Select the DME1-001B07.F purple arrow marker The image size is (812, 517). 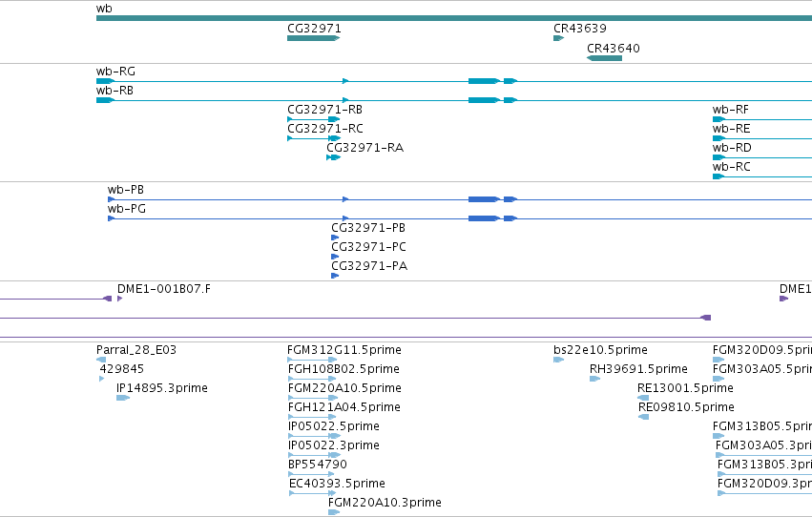point(119,299)
